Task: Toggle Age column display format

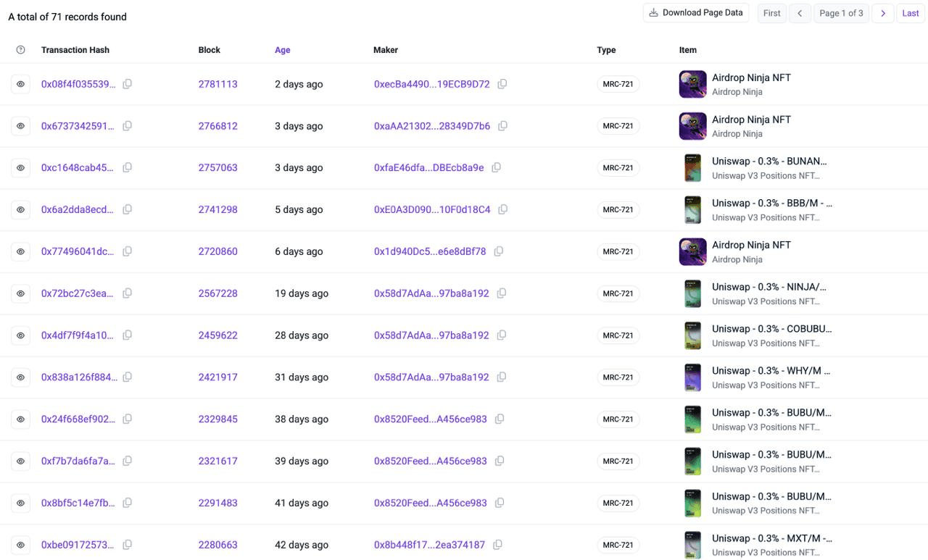Action: point(283,50)
